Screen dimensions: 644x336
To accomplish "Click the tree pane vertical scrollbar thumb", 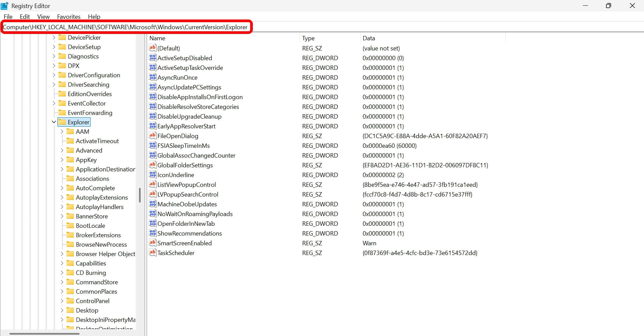I will 140,195.
